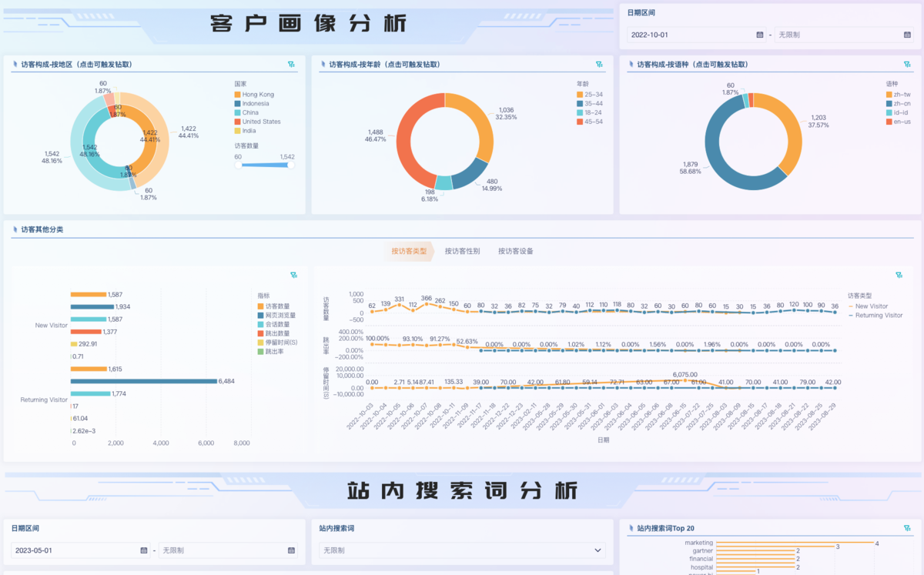The width and height of the screenshot is (924, 575).
Task: Click filter icon above the visitor metrics bar chart
Action: (x=293, y=275)
